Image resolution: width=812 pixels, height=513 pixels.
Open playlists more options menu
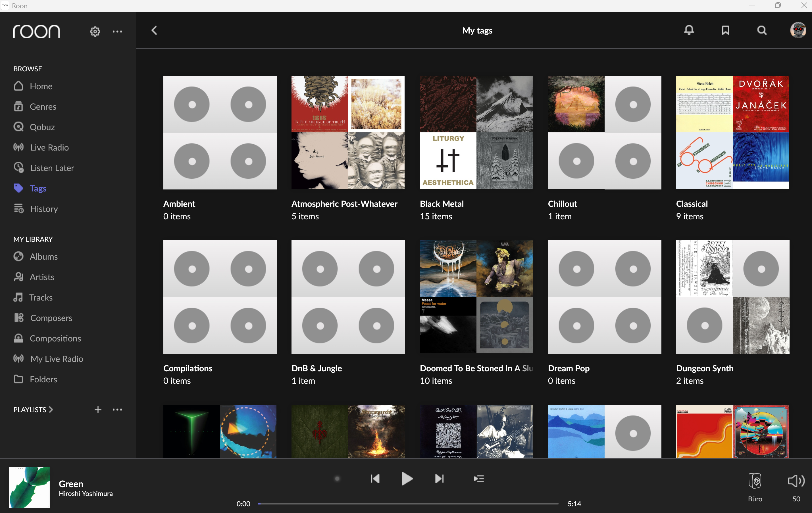117,410
